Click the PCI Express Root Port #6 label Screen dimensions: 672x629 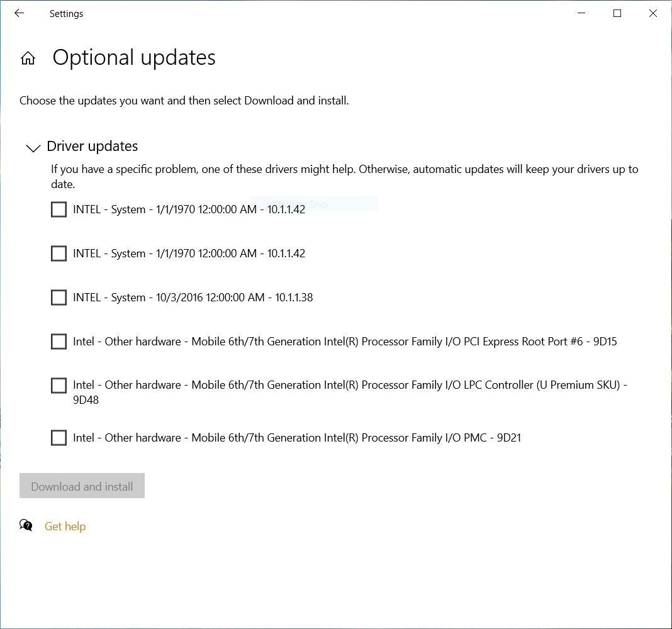345,342
